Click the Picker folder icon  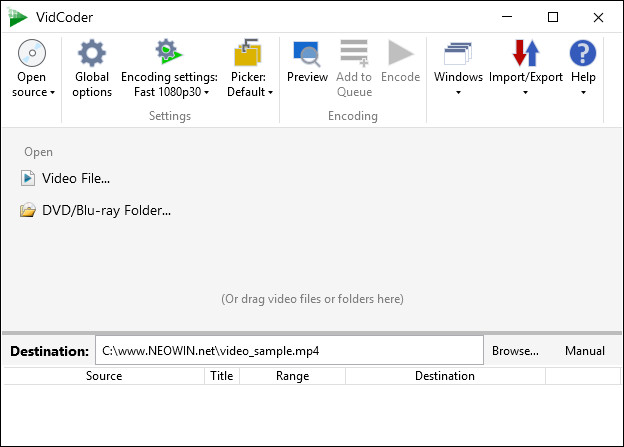pos(246,53)
